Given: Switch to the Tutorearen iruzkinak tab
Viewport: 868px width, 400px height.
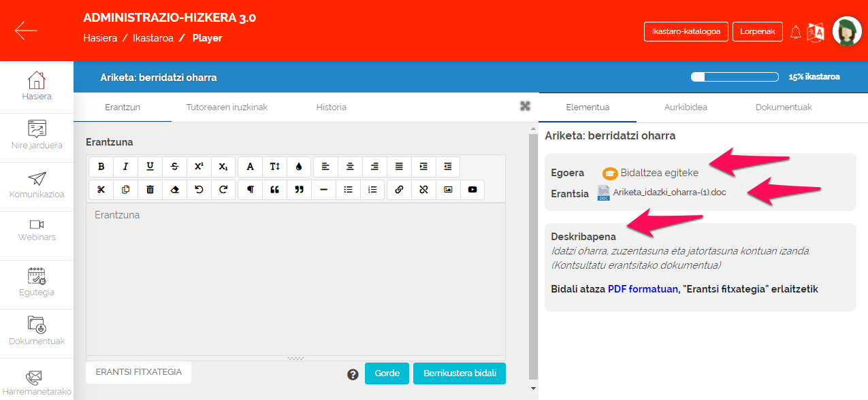Looking at the screenshot, I should (x=227, y=107).
